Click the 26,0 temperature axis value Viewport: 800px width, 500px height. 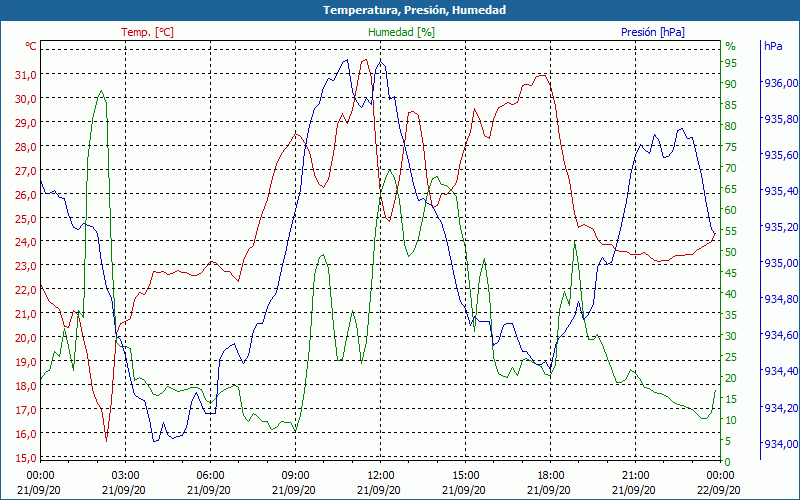pyautogui.click(x=26, y=195)
